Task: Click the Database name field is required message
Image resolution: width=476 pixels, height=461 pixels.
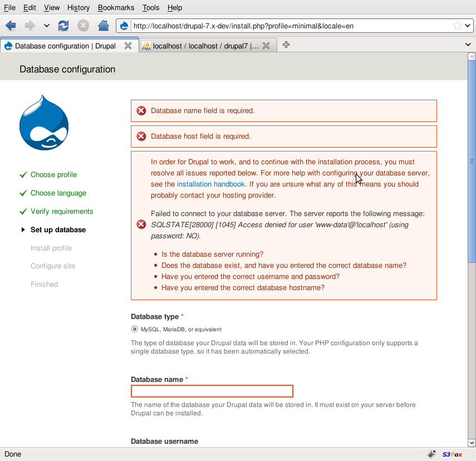Action: pos(203,111)
